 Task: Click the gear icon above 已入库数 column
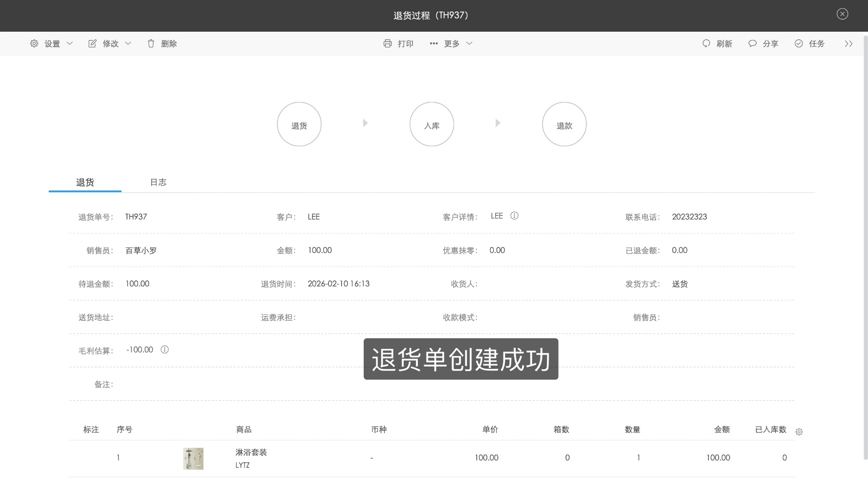point(799,432)
